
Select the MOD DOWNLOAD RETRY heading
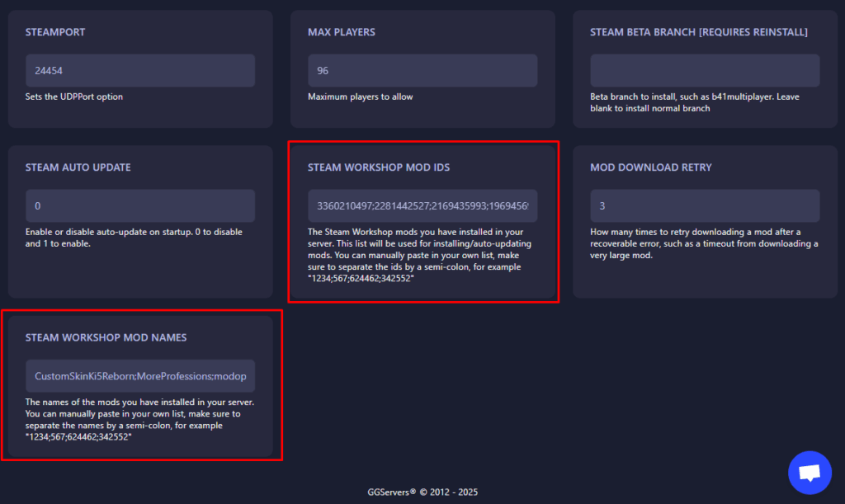(x=651, y=167)
